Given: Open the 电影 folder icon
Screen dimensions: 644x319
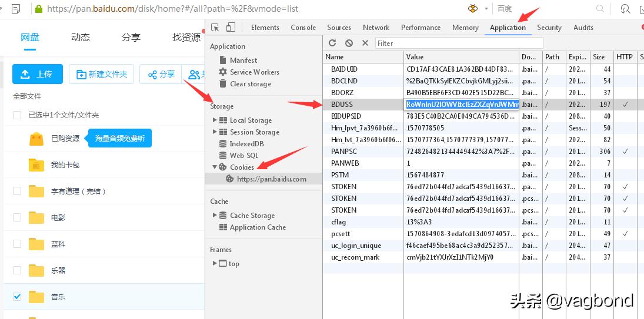Looking at the screenshot, I should (x=36, y=217).
